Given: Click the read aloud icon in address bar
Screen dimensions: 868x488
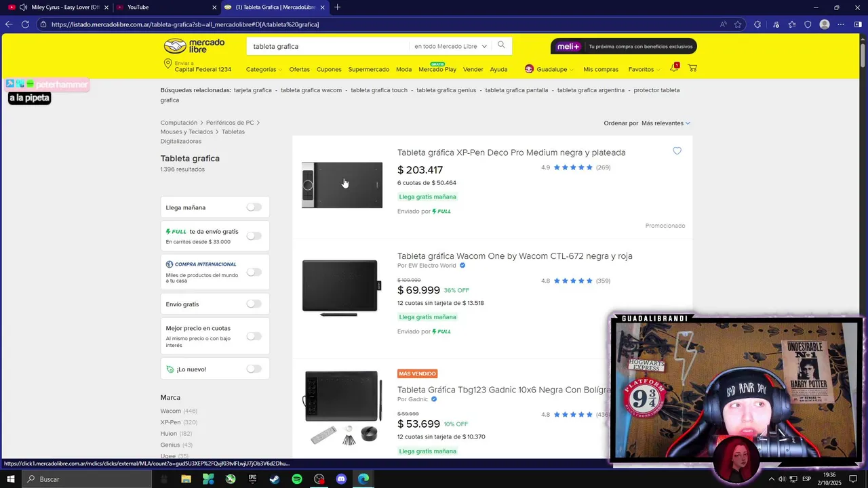Looking at the screenshot, I should (724, 24).
